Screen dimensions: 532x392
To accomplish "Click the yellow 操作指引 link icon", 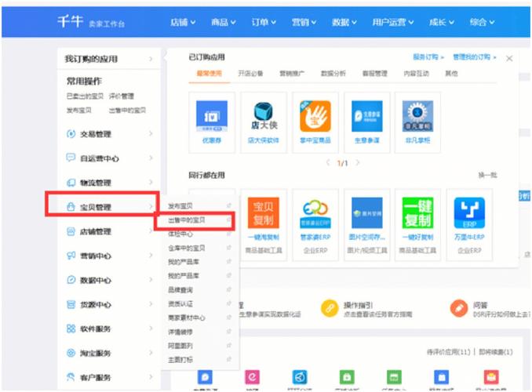I will tap(330, 308).
